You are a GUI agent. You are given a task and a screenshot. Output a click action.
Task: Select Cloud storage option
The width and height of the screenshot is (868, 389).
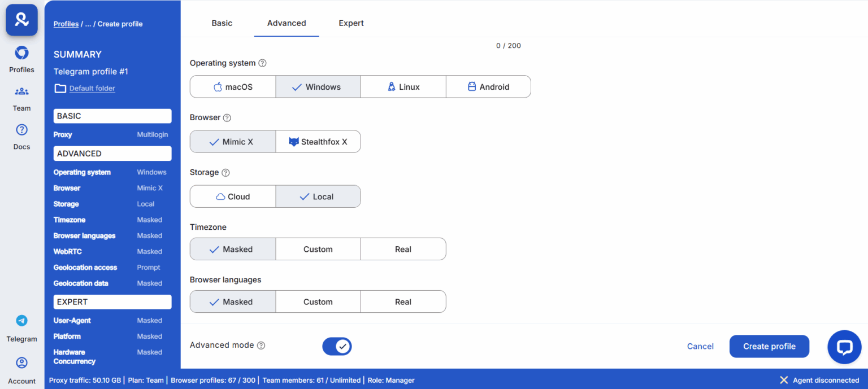pos(233,196)
